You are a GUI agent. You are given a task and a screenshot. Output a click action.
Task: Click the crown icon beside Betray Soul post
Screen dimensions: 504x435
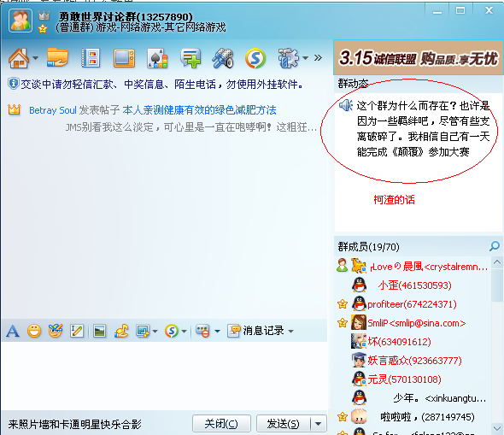pyautogui.click(x=15, y=110)
